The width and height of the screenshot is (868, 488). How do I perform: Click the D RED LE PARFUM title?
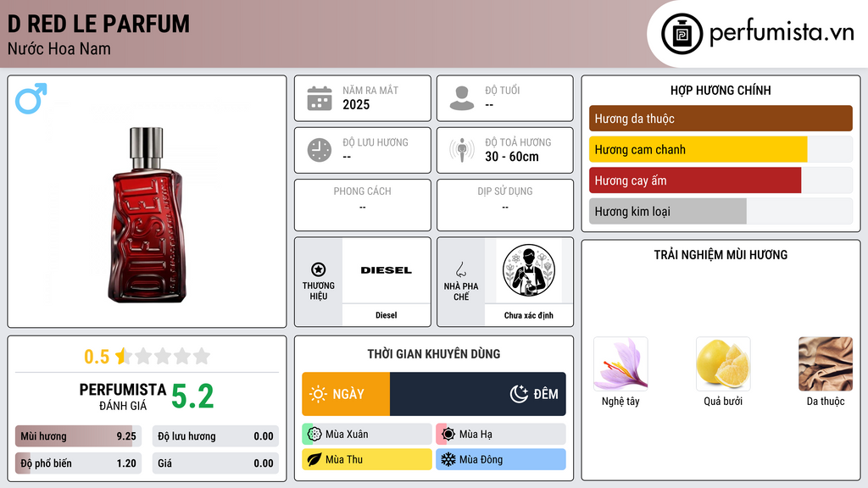click(x=98, y=24)
